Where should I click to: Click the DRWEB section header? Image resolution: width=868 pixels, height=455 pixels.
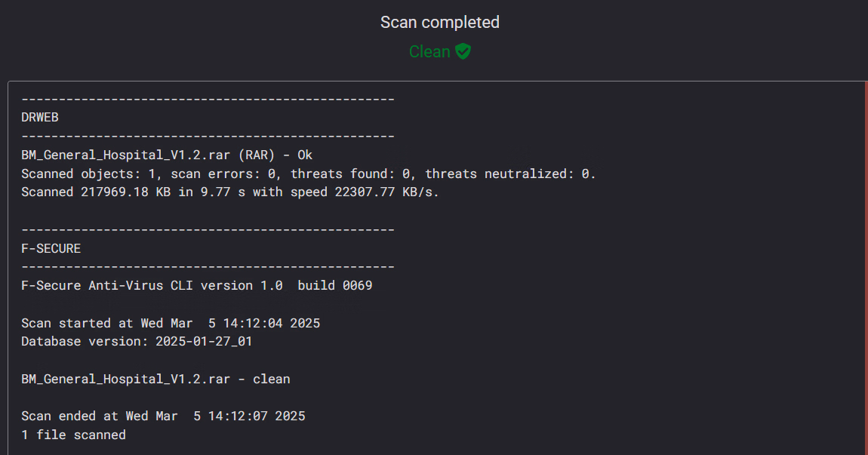(40, 118)
